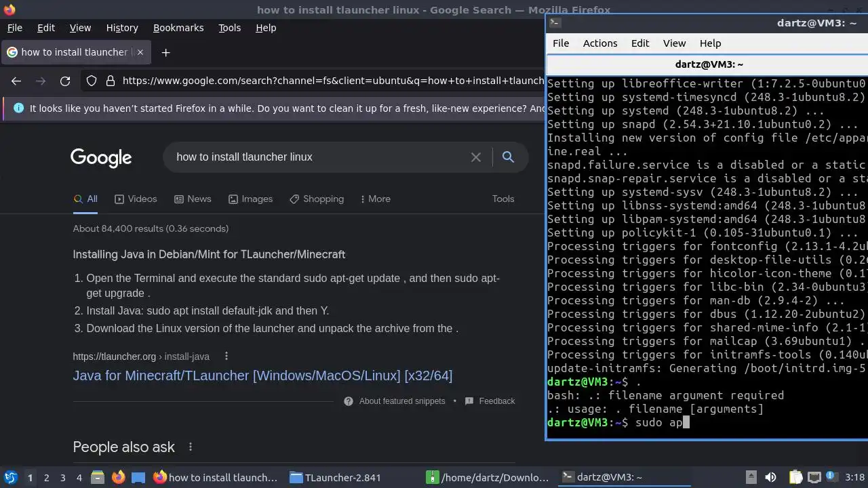Open the application launcher menu in the taskbar

pos(10,478)
